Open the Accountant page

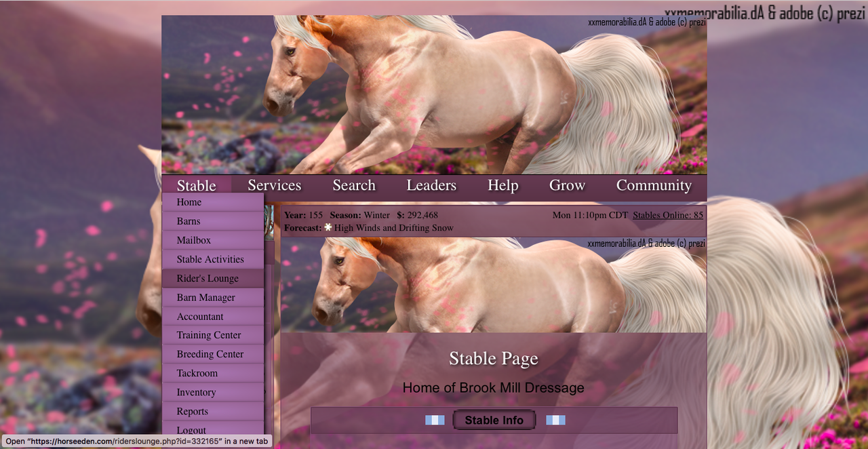point(213,316)
